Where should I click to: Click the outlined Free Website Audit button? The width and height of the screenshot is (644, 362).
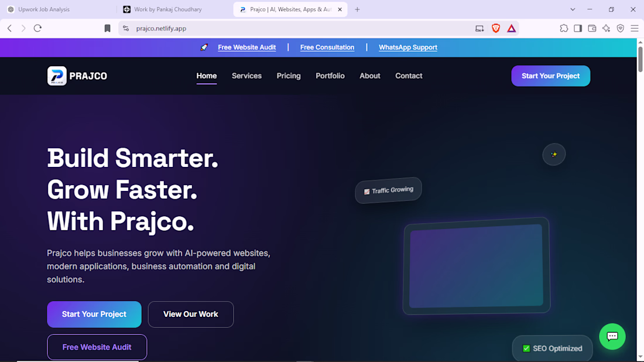[97, 347]
